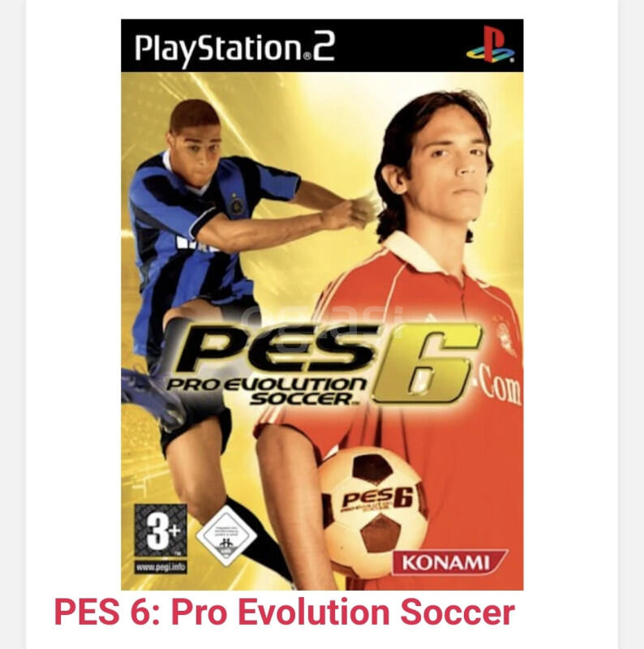Click the USK diamond rating icon

click(x=226, y=535)
